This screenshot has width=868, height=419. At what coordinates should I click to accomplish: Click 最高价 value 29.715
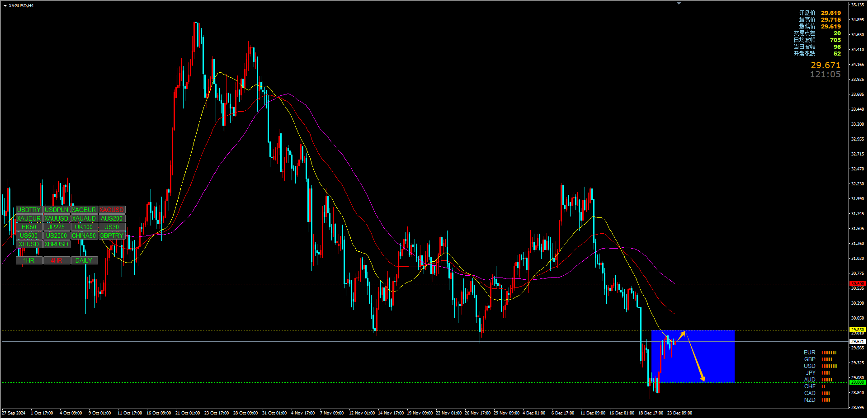(x=831, y=20)
